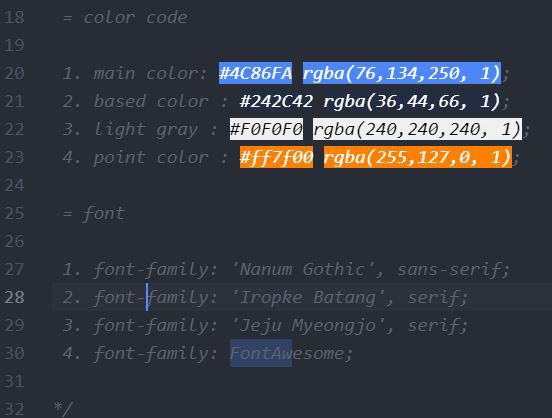Click line number 30 in the gutter
Viewport: 552px width, 418px height.
[14, 353]
